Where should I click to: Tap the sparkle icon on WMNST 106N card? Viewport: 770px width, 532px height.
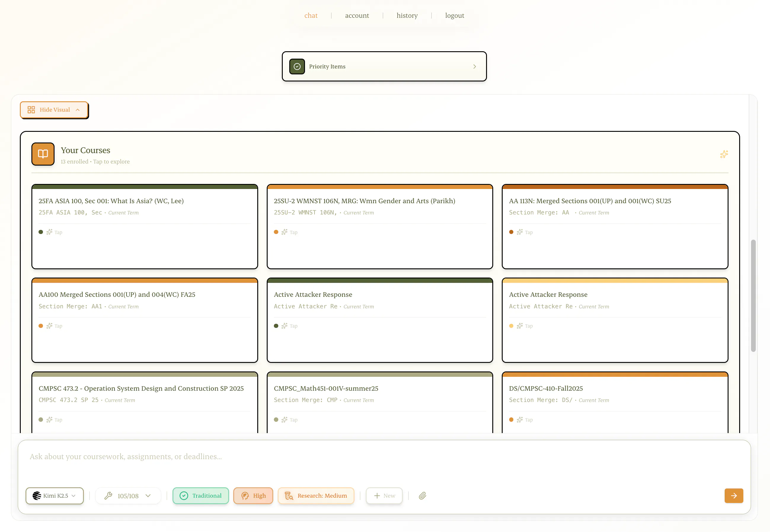(285, 232)
